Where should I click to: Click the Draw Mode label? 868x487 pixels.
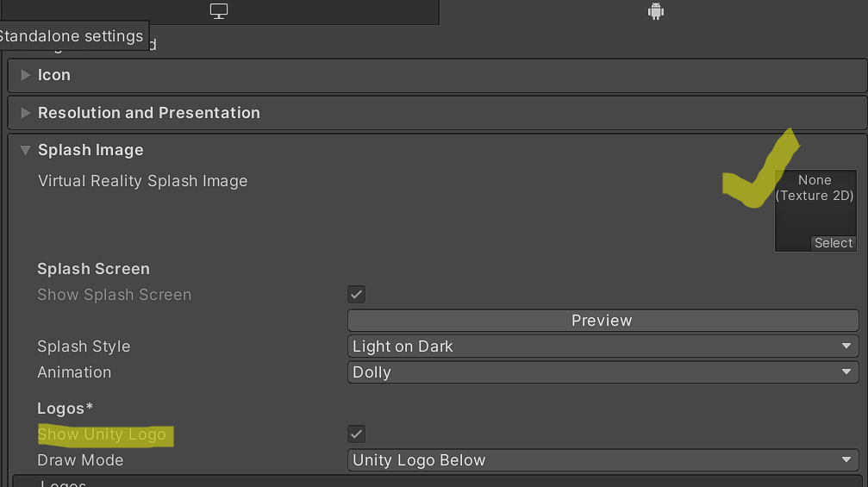point(80,460)
